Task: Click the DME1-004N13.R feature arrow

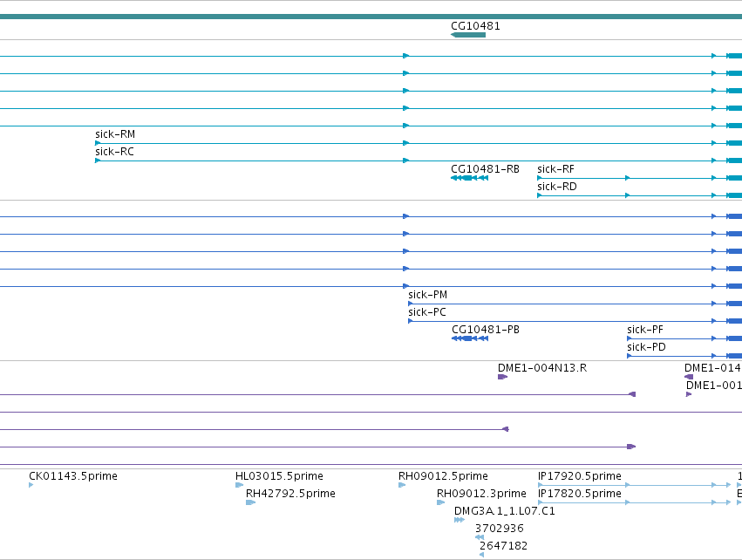Action: (x=502, y=377)
